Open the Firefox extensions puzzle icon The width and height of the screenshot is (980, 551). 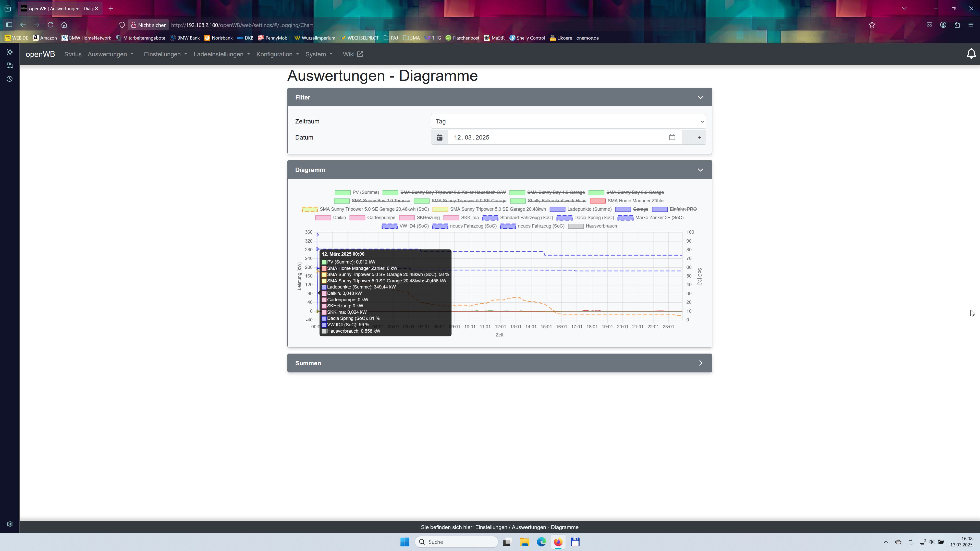click(x=957, y=25)
